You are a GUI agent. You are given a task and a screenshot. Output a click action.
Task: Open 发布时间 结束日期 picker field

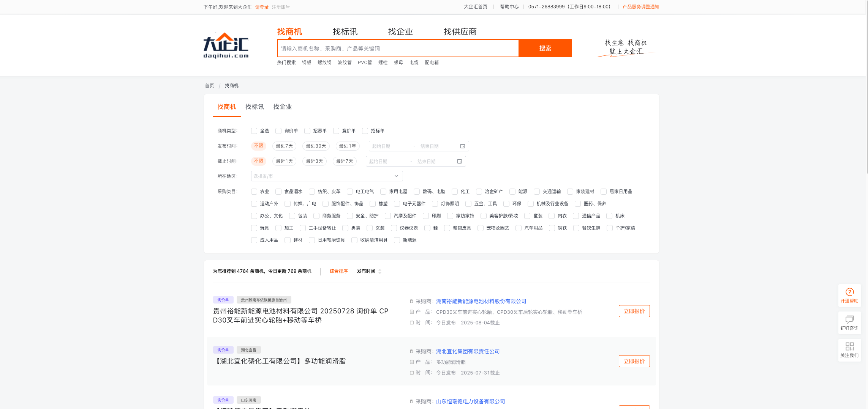point(437,146)
